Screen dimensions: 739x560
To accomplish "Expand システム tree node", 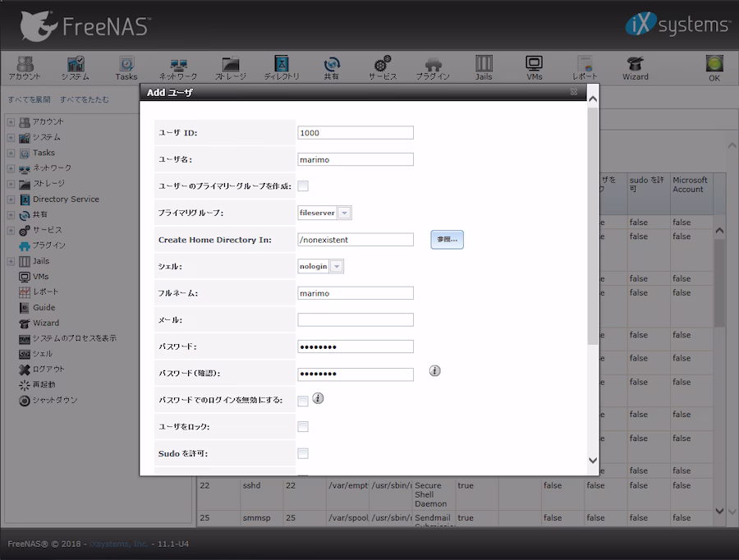I will 11,138.
